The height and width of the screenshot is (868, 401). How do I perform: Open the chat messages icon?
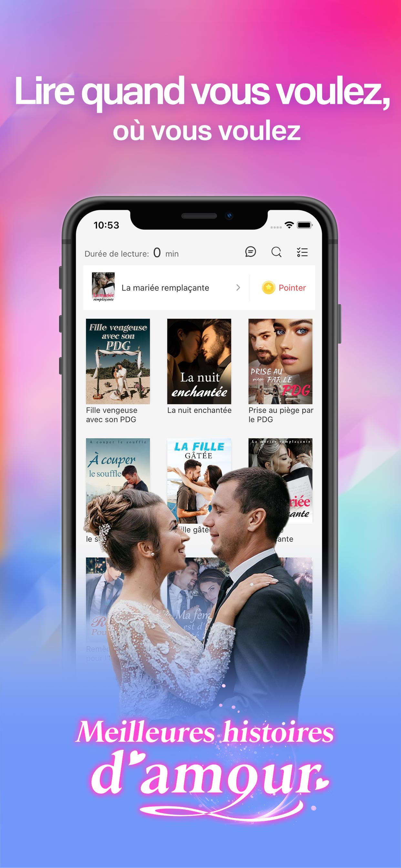coord(250,252)
